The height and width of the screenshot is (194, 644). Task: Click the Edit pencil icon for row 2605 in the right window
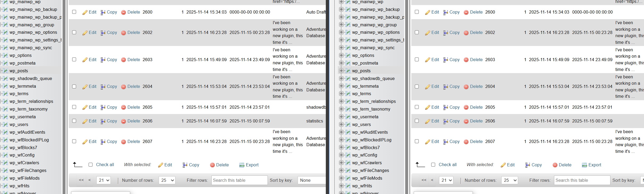click(428, 107)
